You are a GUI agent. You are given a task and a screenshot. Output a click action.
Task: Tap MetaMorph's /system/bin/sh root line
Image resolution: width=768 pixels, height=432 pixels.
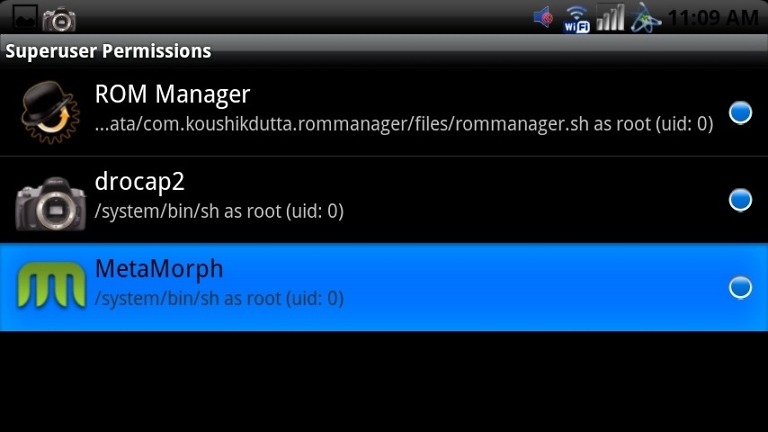[x=219, y=299]
